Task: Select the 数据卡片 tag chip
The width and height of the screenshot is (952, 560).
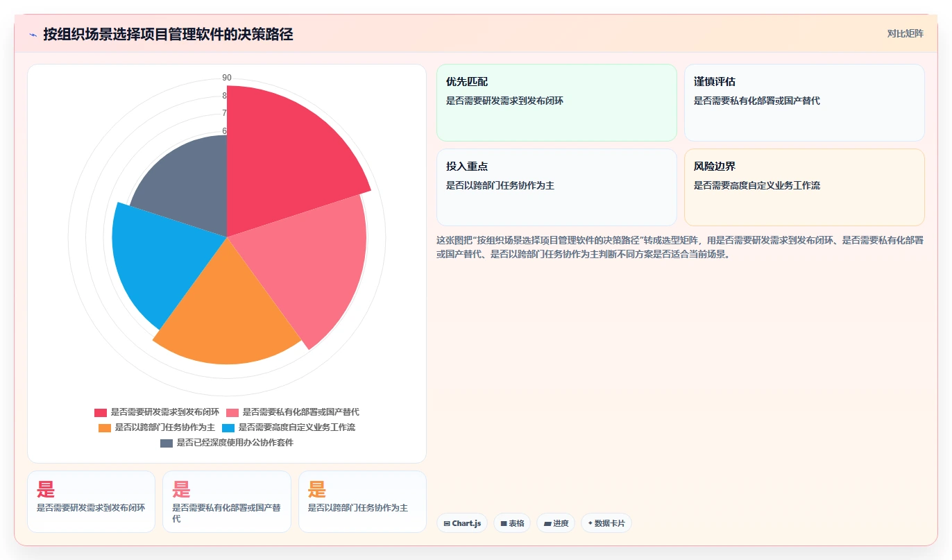Action: [606, 523]
